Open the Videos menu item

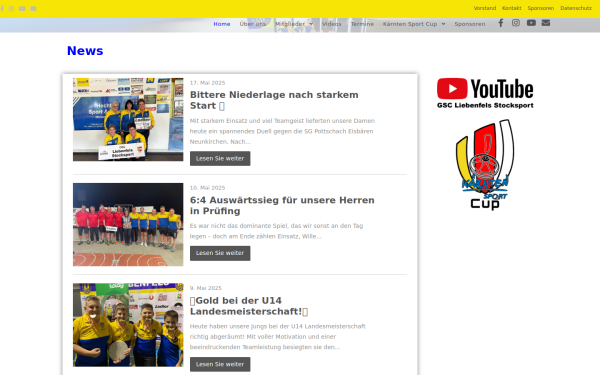point(331,24)
